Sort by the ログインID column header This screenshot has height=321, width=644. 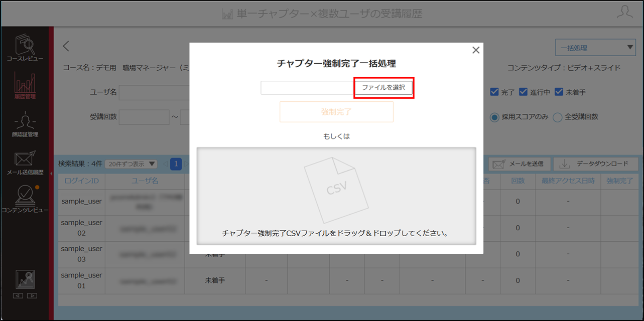pos(81,181)
